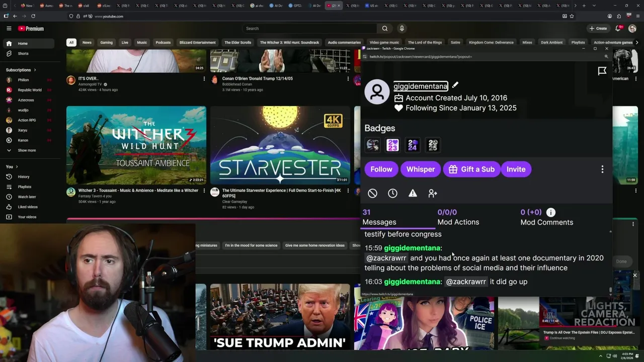Image resolution: width=644 pixels, height=362 pixels.
Task: Select the Gaming category chip
Action: click(106, 43)
